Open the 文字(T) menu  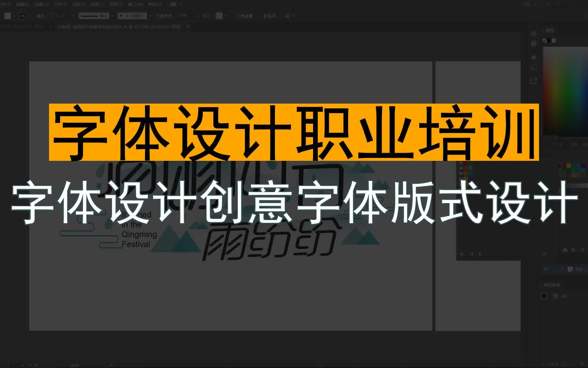(61, 4)
